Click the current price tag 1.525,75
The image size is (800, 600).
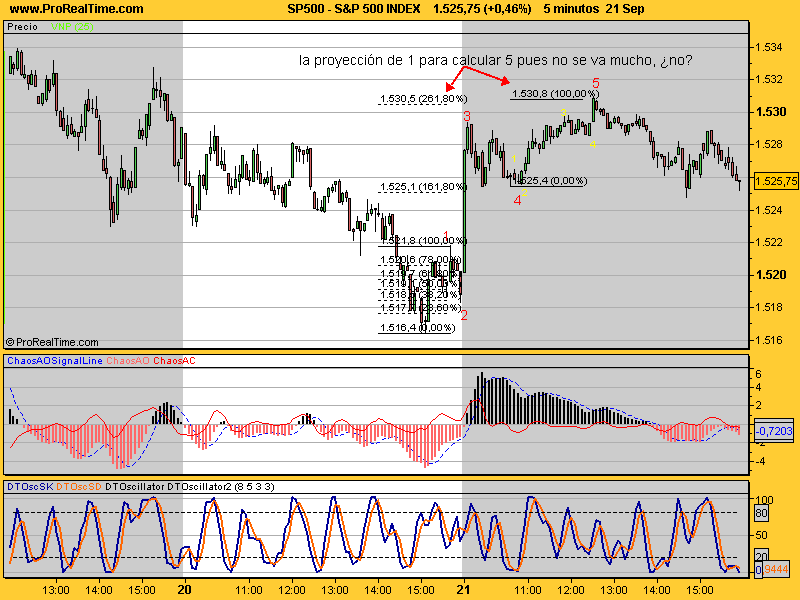(776, 181)
